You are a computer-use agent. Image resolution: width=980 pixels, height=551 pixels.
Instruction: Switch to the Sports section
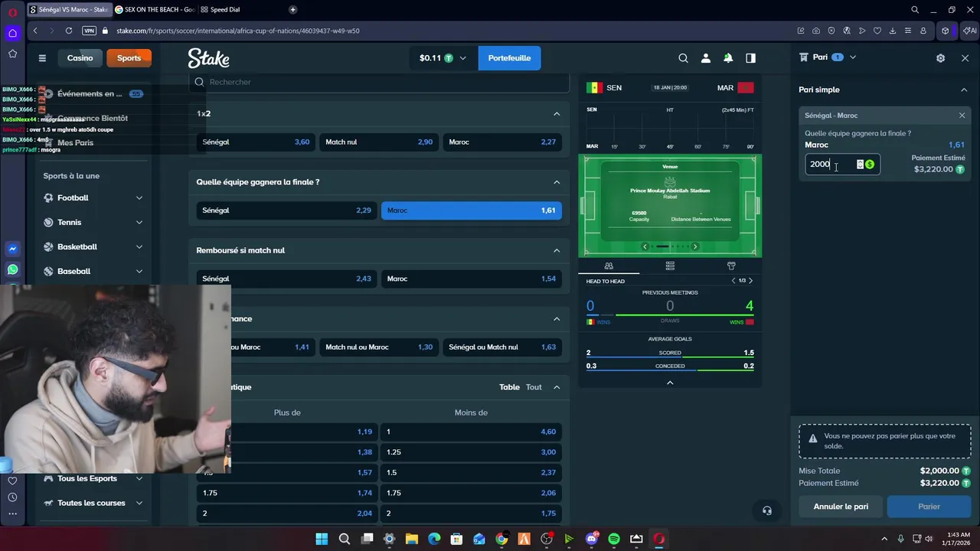point(129,58)
